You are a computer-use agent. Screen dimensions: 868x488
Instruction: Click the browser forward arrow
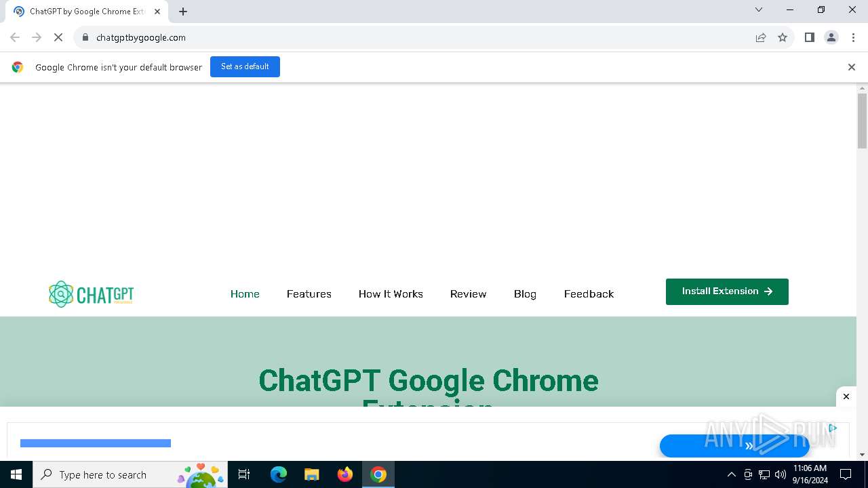[x=37, y=37]
